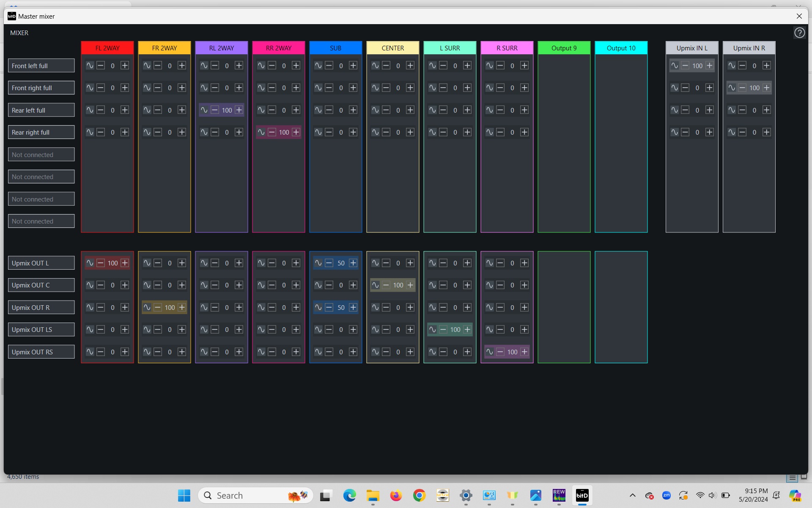The width and height of the screenshot is (812, 508).
Task: Click the Upmix OUT RS source label
Action: point(41,352)
